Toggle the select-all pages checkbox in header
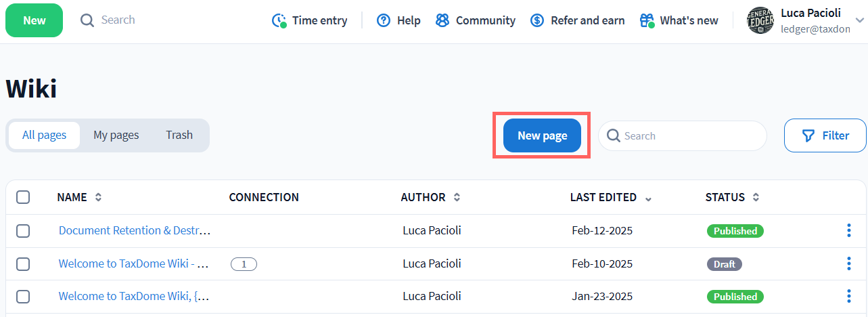This screenshot has width=868, height=317. pyautogui.click(x=23, y=197)
